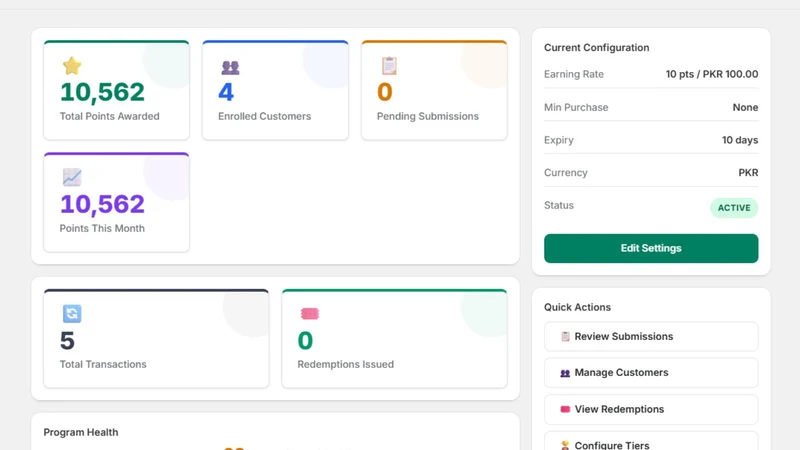Select the Enrolled Customers count 4

[226, 92]
